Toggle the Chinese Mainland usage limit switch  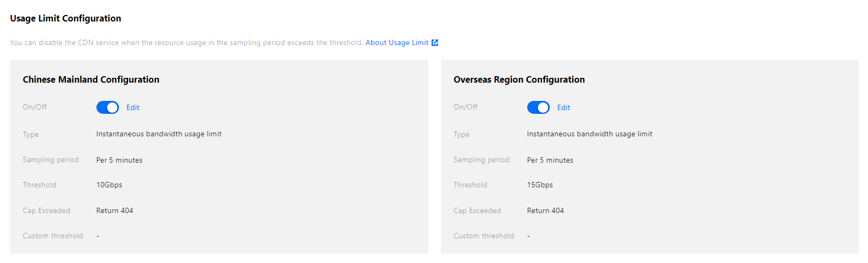pyautogui.click(x=108, y=107)
